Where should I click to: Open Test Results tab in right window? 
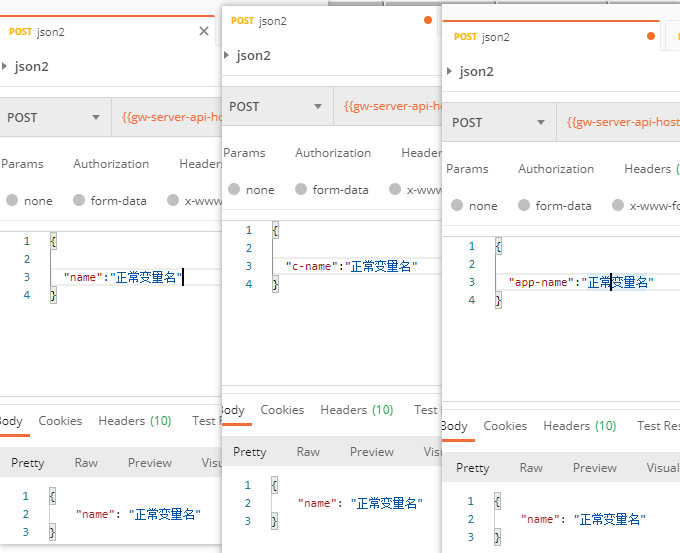[658, 426]
